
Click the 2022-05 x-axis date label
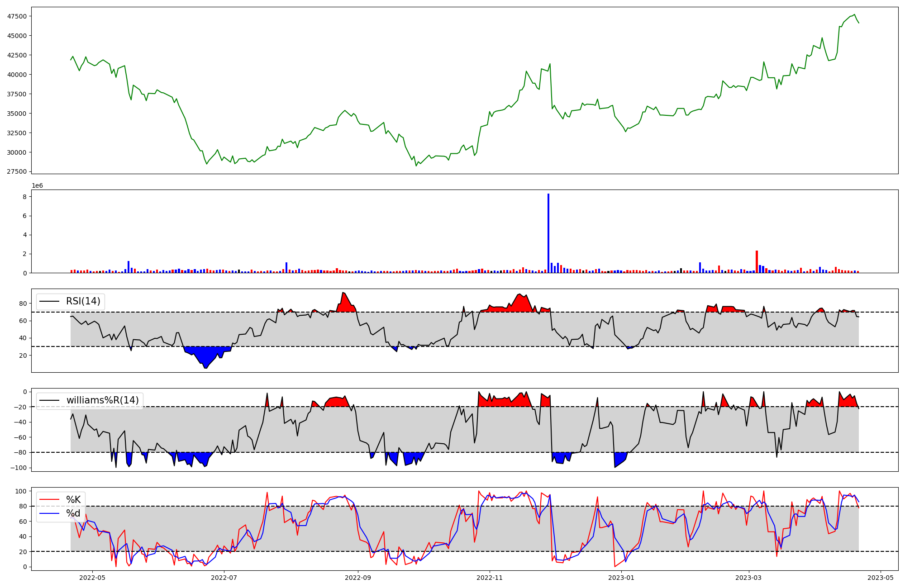point(92,577)
